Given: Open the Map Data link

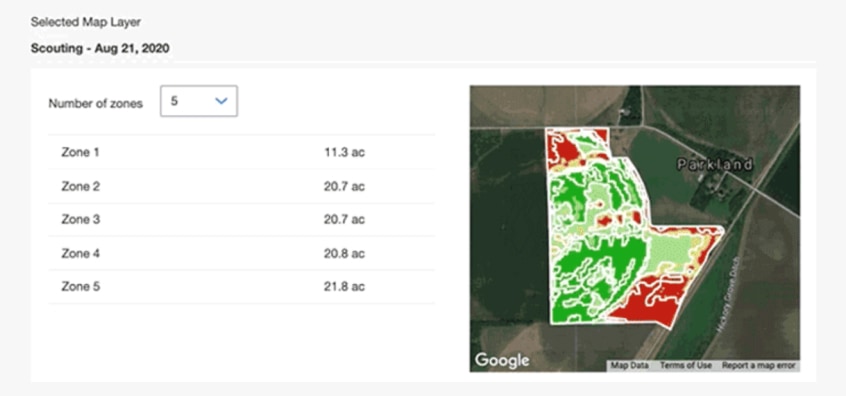Looking at the screenshot, I should pos(630,366).
